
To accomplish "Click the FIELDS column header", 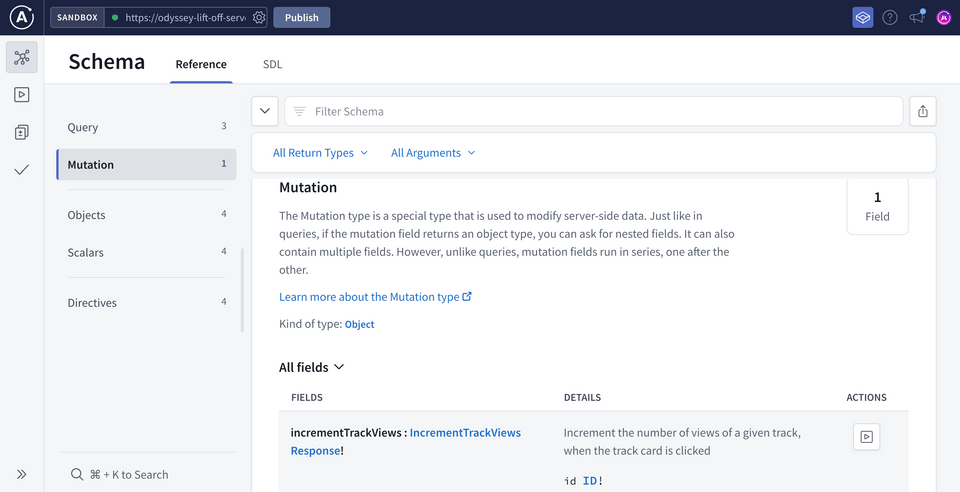I will [x=307, y=398].
